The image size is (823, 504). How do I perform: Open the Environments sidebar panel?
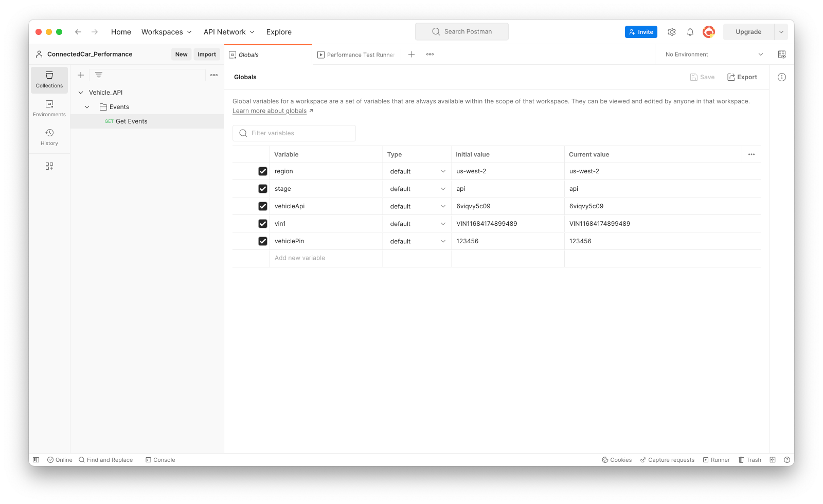pyautogui.click(x=49, y=109)
